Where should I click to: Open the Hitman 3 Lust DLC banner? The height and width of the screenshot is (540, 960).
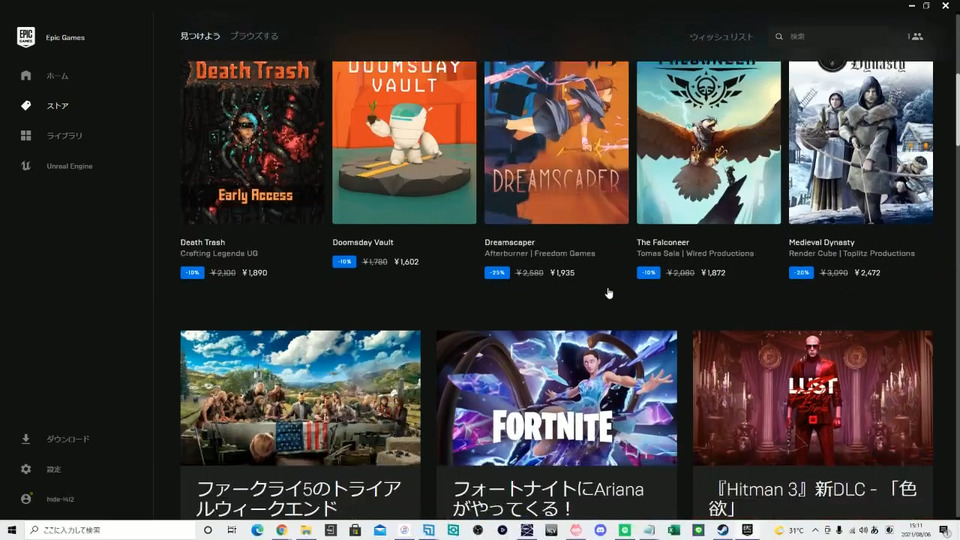pos(812,398)
